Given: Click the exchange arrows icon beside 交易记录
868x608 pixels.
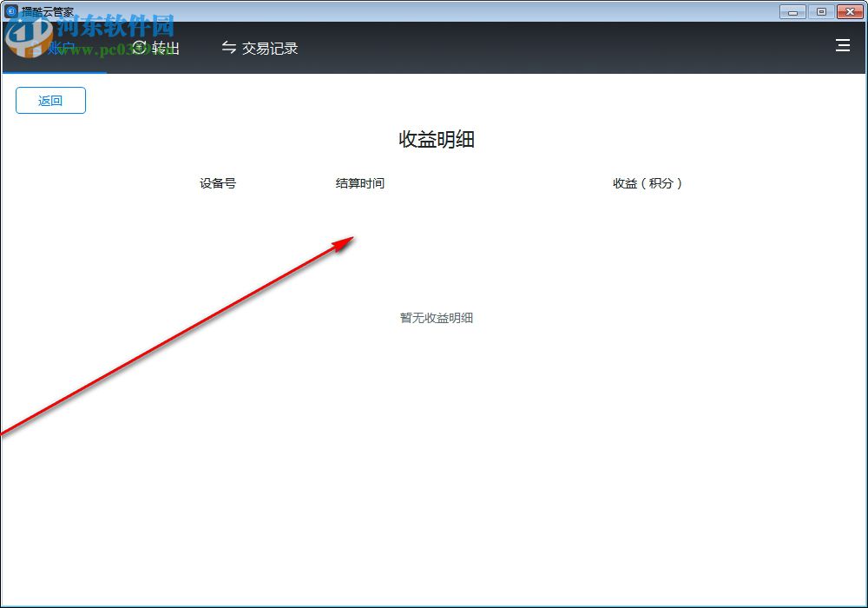Looking at the screenshot, I should [227, 48].
